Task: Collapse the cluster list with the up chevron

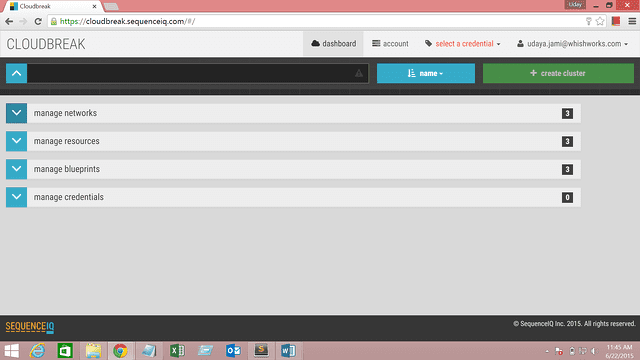Action: 16,73
